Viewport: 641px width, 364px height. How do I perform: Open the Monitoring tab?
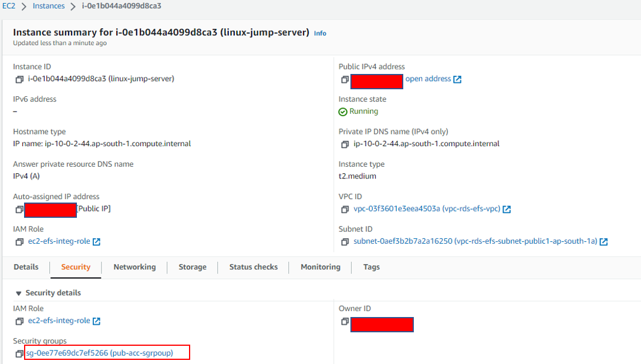click(x=320, y=267)
